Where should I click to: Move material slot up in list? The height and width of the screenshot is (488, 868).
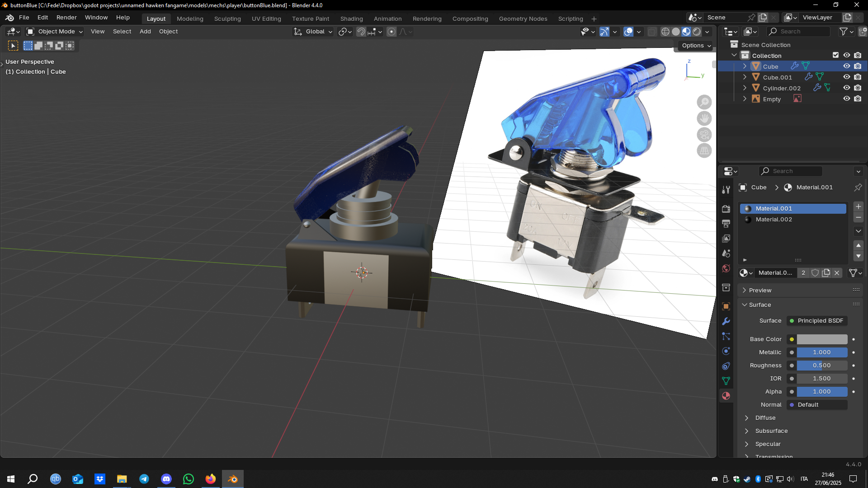[859, 245]
